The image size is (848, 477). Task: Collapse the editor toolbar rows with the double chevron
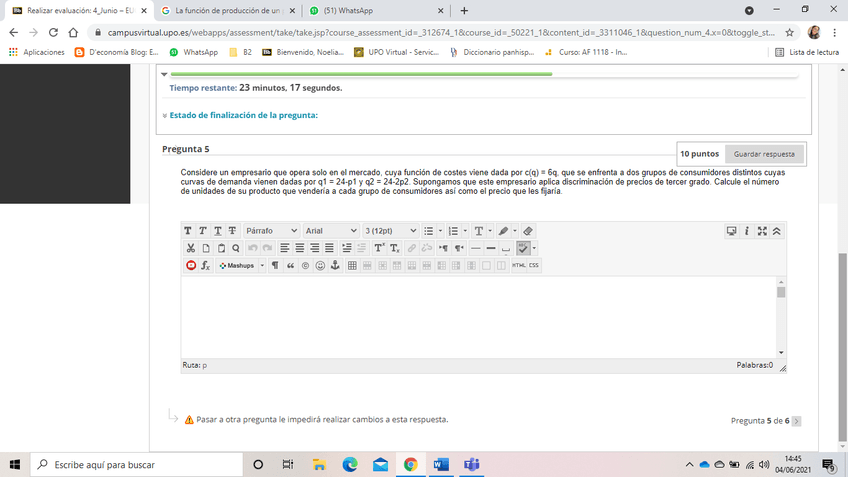[777, 231]
